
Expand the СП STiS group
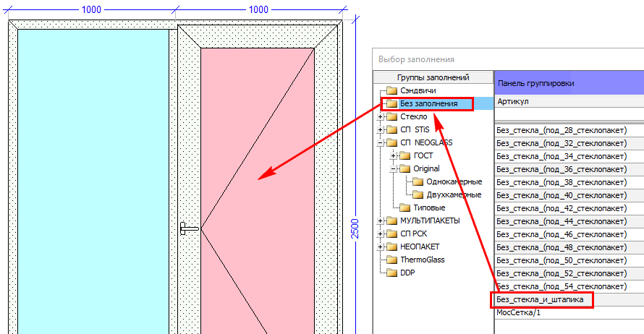coord(380,130)
